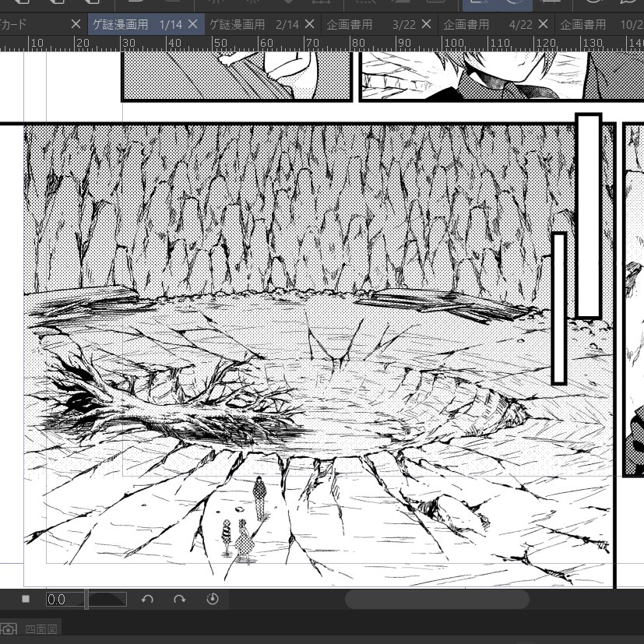
Task: Open the partially visible 企画書用 10/2 tab
Action: pos(600,25)
